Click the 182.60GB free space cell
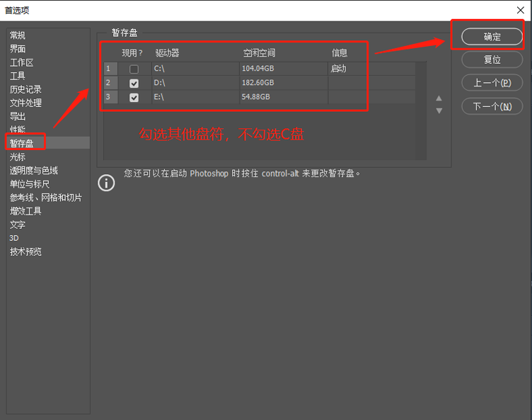The height and width of the screenshot is (420, 532). point(284,83)
